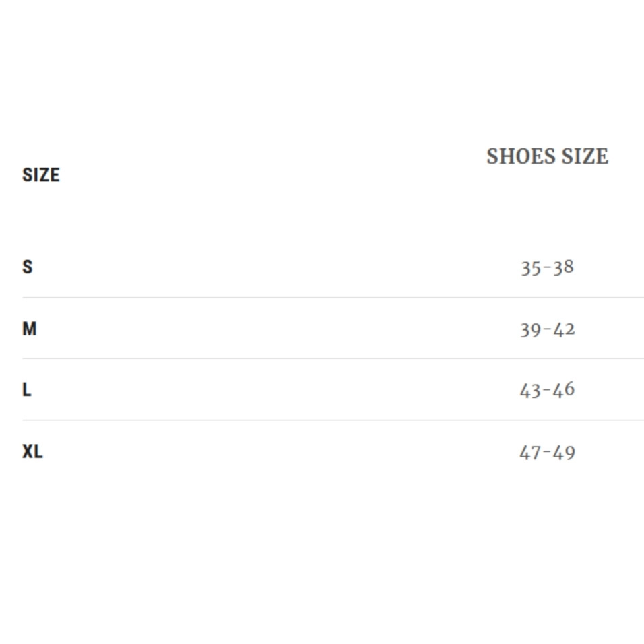This screenshot has width=644, height=644.
Task: Click the 39-42 shoe size value
Action: click(547, 329)
